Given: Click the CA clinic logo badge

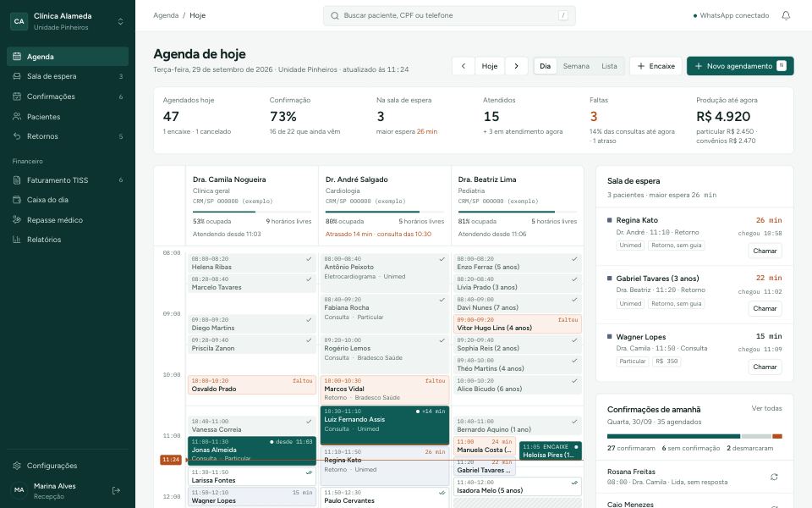Looking at the screenshot, I should 19,21.
